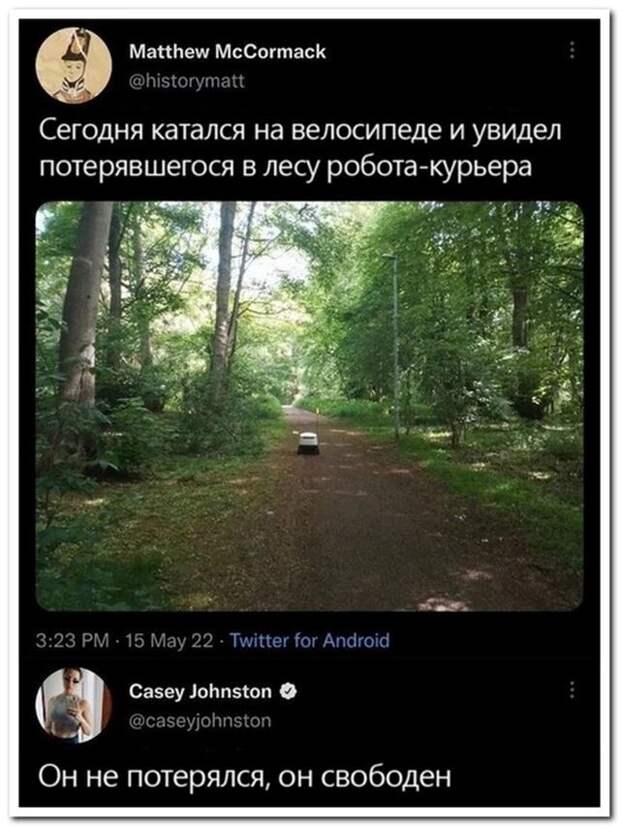Click the @historymatt handle
The image size is (620, 827).
(x=187, y=81)
